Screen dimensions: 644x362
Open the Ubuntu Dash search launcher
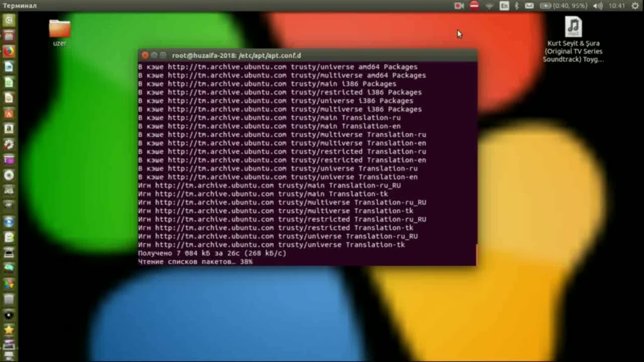coord(9,21)
